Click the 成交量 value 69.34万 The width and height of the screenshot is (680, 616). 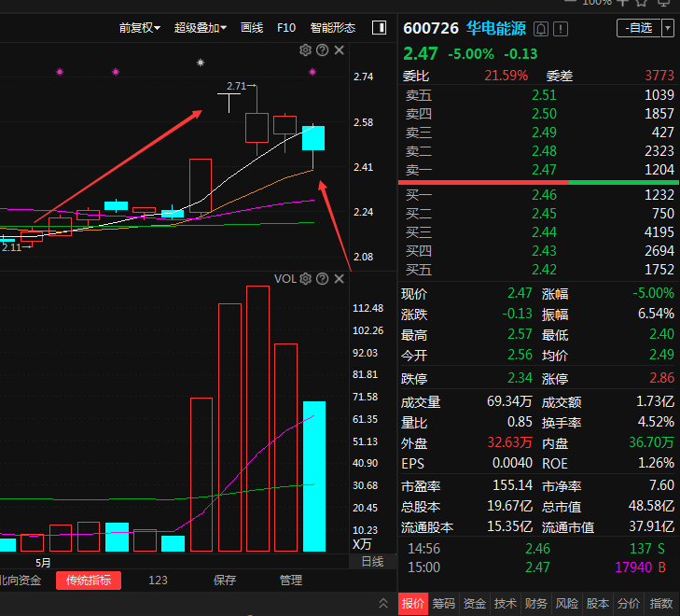509,401
